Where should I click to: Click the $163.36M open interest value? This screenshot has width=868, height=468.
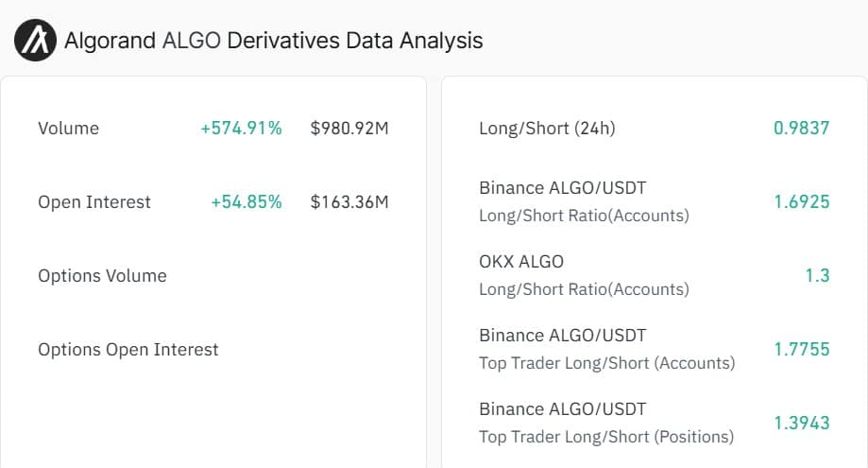click(349, 202)
